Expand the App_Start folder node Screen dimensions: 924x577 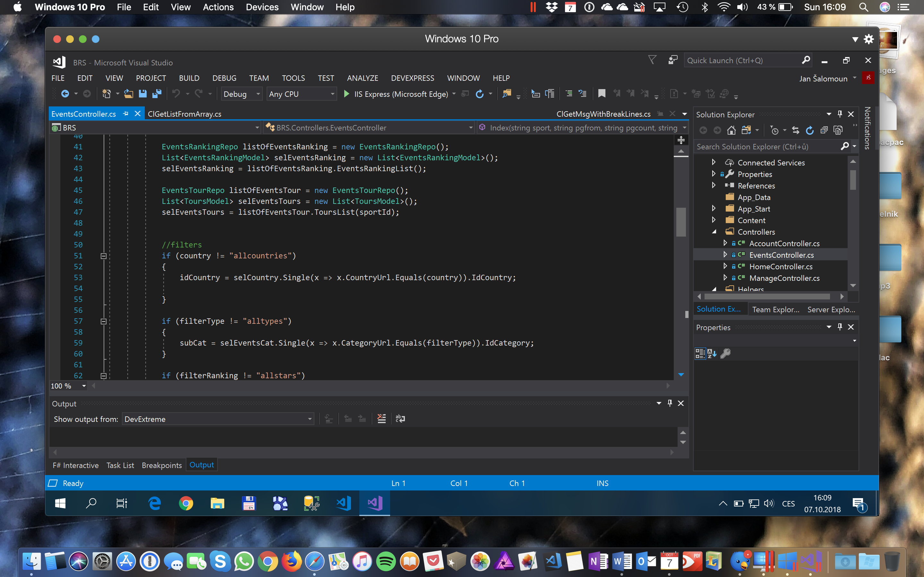(713, 208)
